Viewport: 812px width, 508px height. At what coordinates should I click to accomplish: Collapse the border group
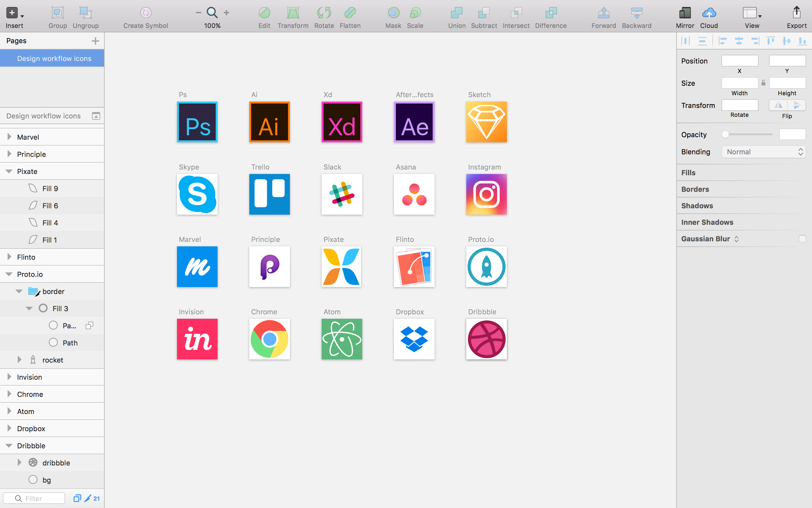19,291
